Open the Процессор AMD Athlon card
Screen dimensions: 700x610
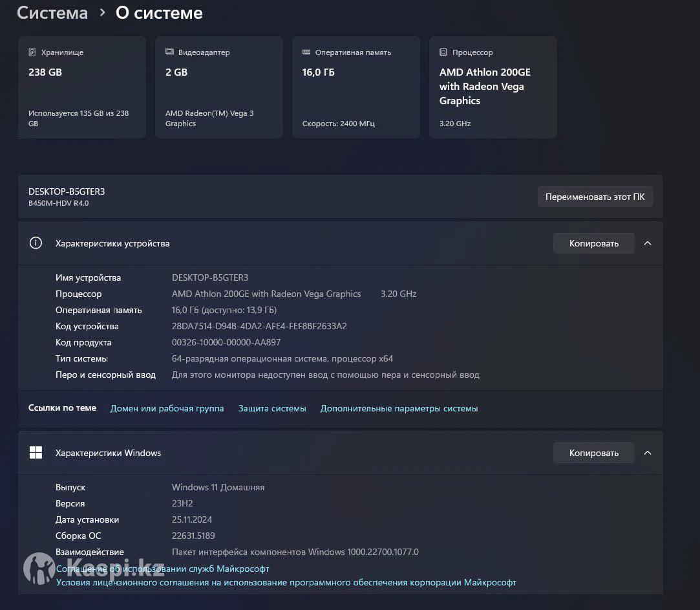(493, 87)
